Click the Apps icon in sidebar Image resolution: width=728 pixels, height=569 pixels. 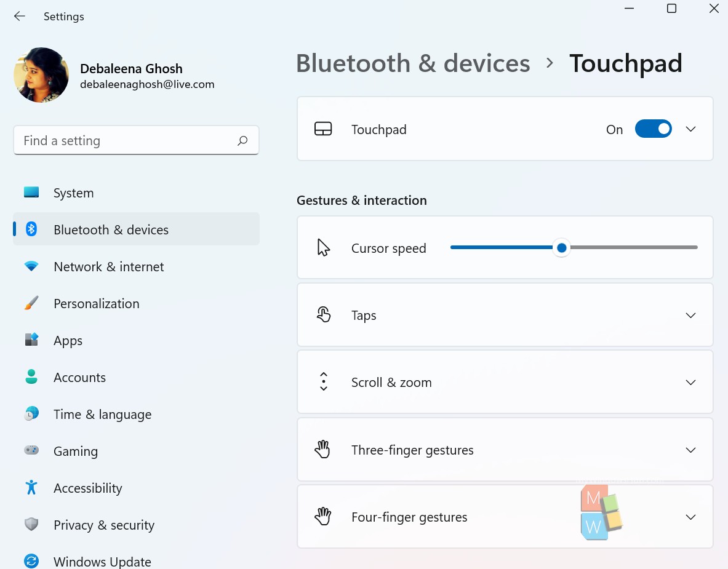click(x=31, y=340)
